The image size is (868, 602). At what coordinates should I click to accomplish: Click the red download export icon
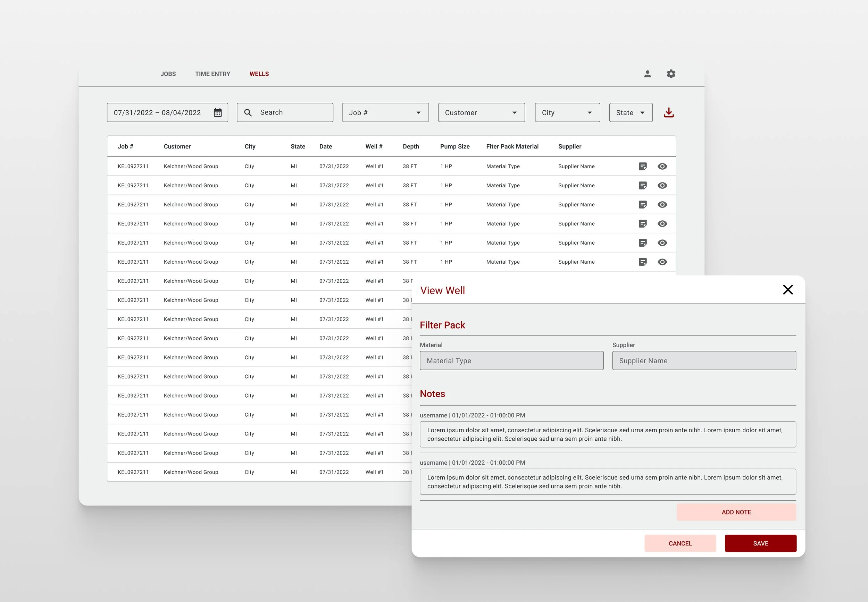coord(668,112)
